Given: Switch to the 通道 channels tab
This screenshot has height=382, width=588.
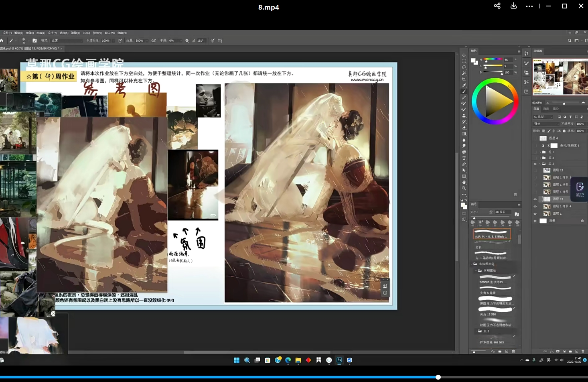Looking at the screenshot, I should click(546, 109).
